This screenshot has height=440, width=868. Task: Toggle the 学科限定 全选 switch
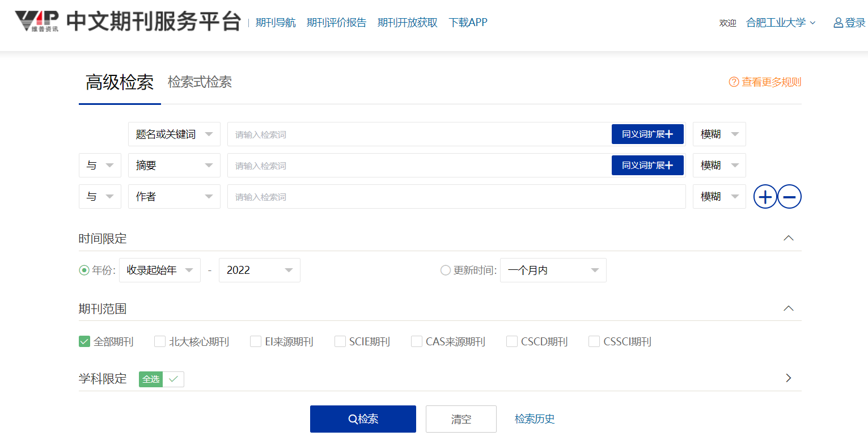162,379
